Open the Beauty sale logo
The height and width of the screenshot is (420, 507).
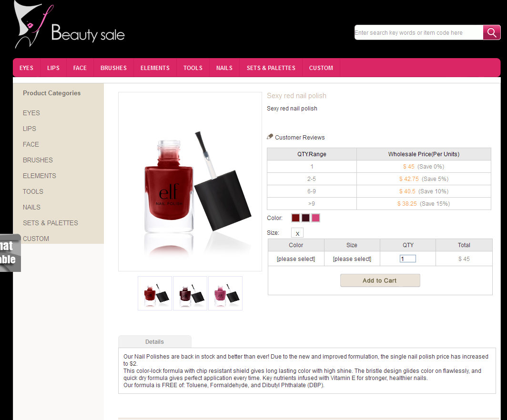pyautogui.click(x=69, y=25)
